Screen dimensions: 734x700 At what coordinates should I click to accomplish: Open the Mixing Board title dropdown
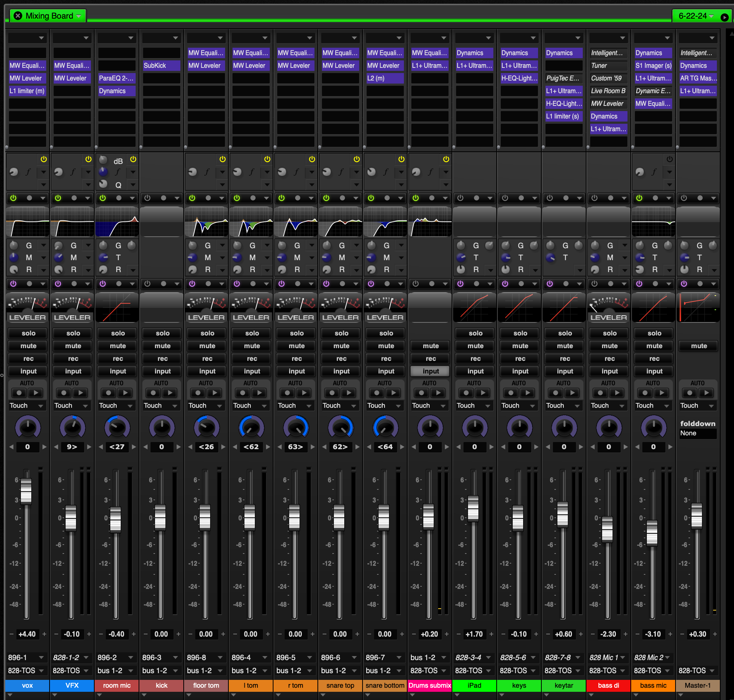(79, 16)
